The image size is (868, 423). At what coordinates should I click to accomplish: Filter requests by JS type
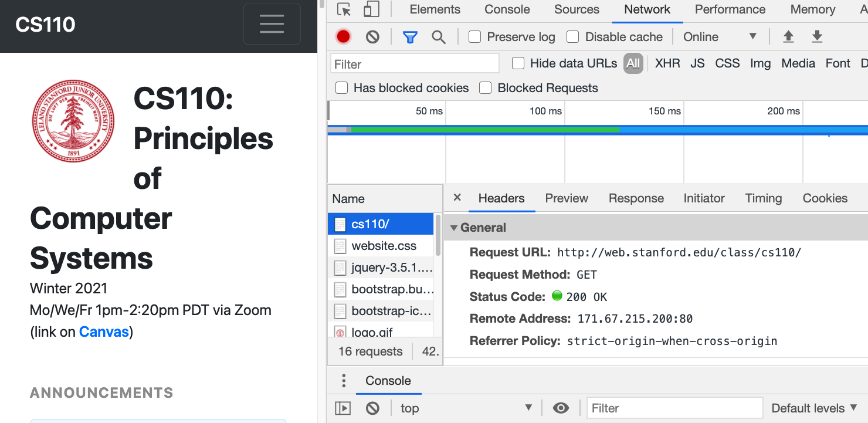pos(697,63)
